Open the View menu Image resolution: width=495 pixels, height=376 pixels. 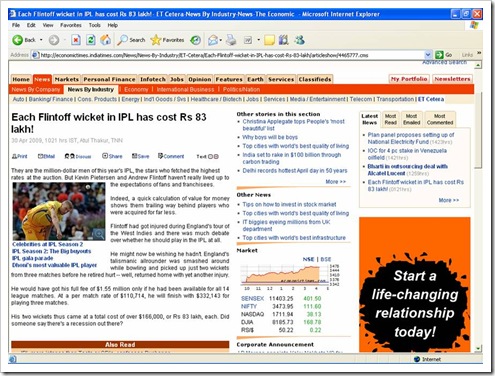(x=48, y=25)
